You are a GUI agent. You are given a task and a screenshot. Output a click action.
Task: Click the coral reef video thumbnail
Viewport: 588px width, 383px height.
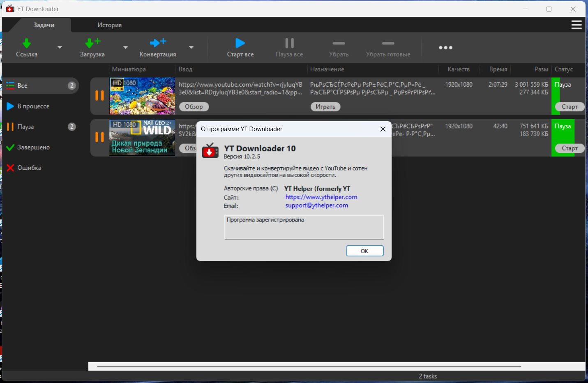click(142, 96)
